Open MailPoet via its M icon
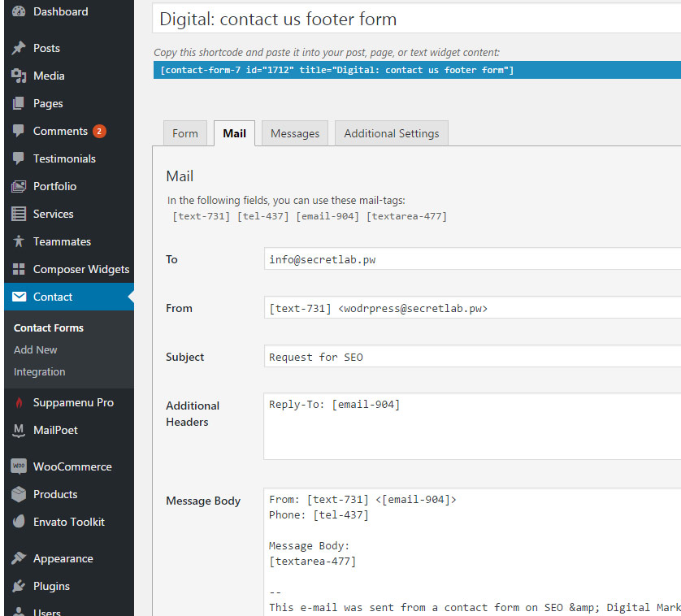Screen dimensions: 681x616 pos(19,431)
